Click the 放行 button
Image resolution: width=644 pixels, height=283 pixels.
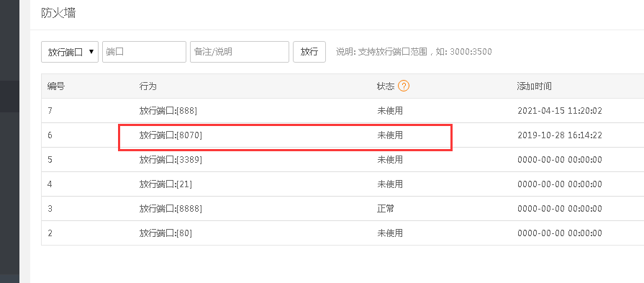pyautogui.click(x=309, y=52)
